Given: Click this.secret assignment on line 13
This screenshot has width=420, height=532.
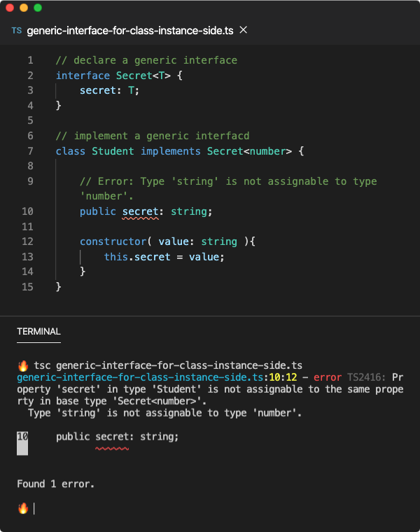Looking at the screenshot, I should tap(137, 257).
